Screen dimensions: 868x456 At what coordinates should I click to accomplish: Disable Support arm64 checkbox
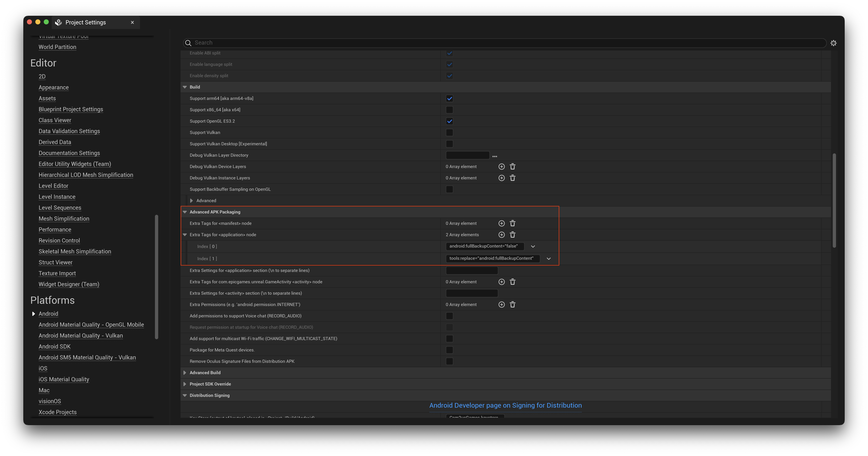pos(449,98)
